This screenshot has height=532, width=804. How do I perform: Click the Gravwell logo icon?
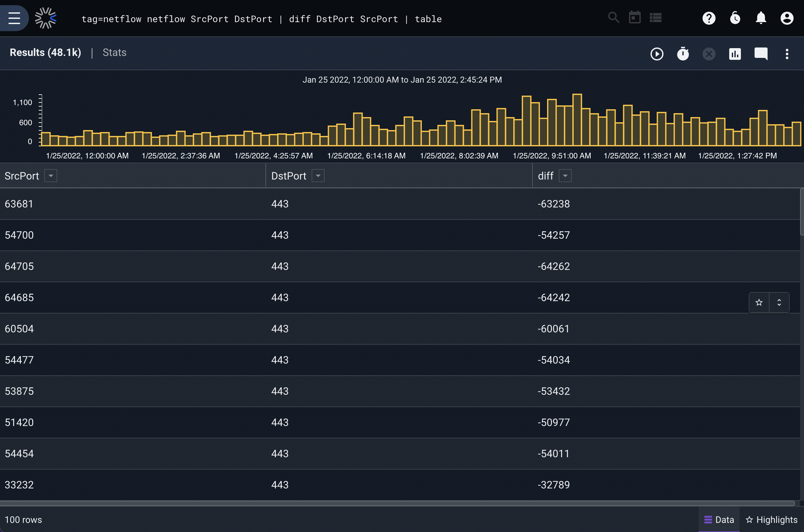(x=46, y=18)
